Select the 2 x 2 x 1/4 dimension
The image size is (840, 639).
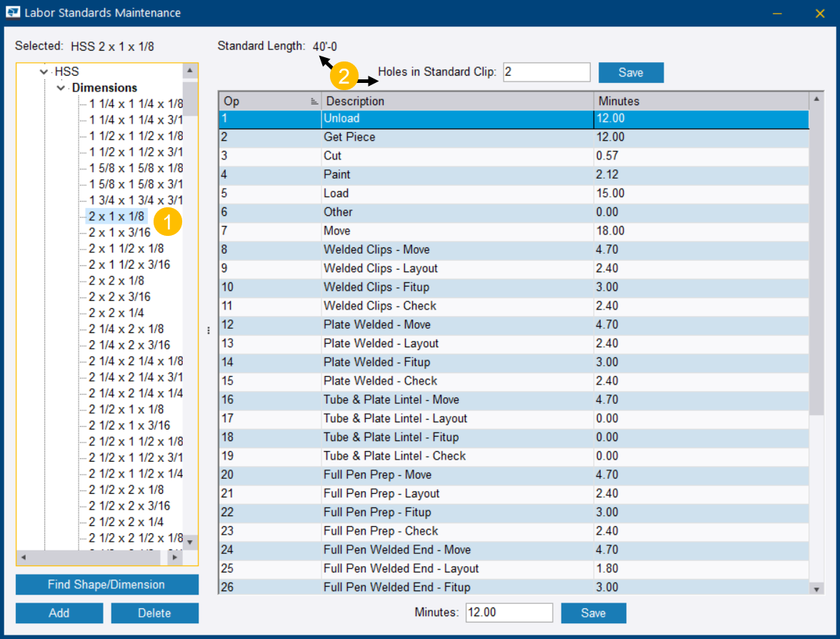[116, 313]
